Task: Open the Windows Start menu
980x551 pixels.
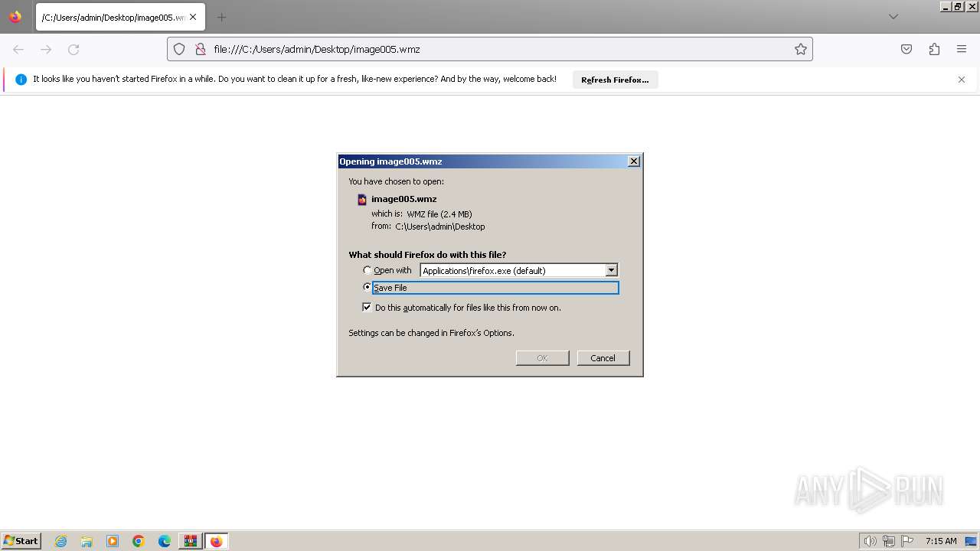Action: tap(21, 541)
